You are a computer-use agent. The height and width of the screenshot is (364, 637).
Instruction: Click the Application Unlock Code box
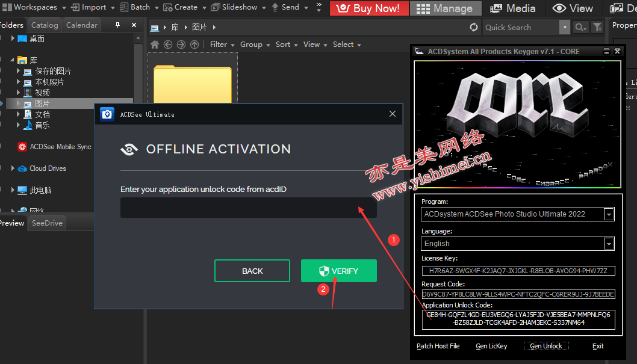click(x=518, y=319)
